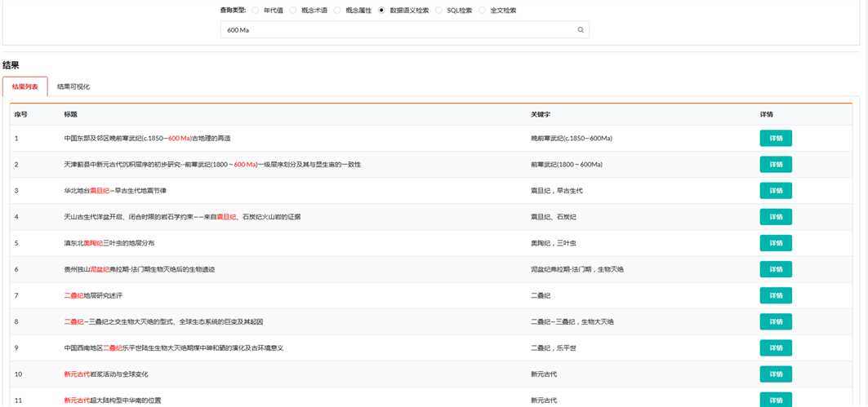
Task: Click keyword cell 泥盆纪弗拉期-法门期，生物灭绝
Action: click(x=577, y=269)
